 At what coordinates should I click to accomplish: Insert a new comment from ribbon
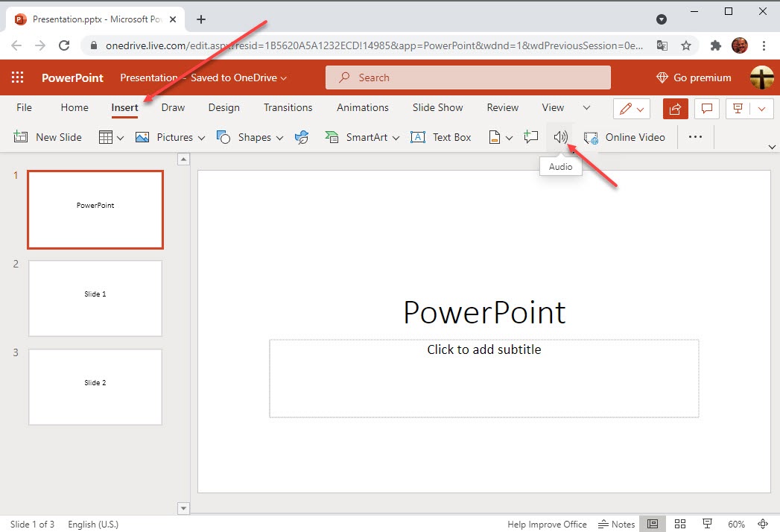click(530, 137)
